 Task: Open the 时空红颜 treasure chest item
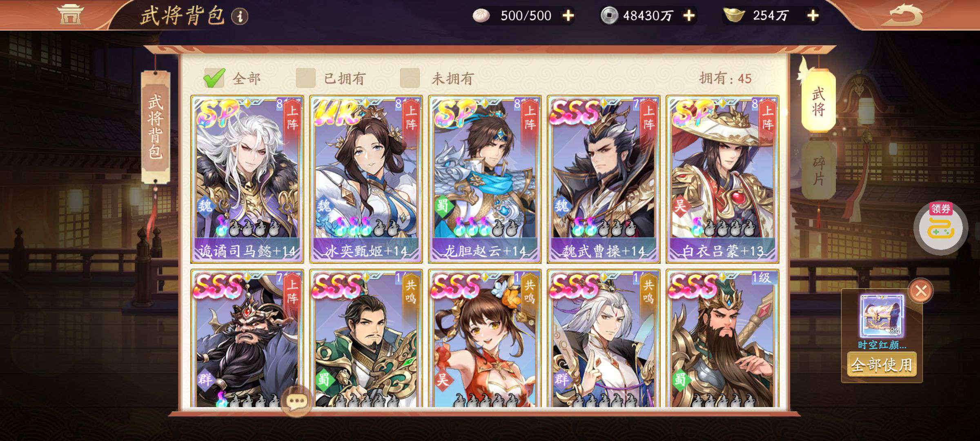point(882,316)
